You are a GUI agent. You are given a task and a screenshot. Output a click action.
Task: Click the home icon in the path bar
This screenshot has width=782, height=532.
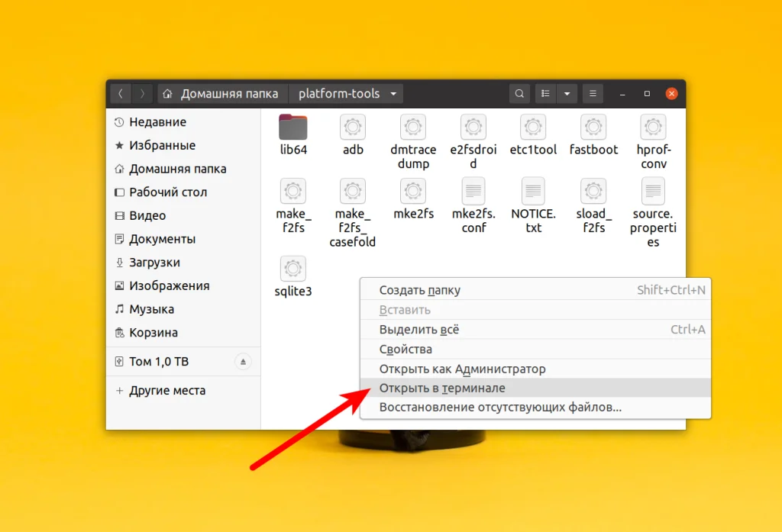pos(166,92)
